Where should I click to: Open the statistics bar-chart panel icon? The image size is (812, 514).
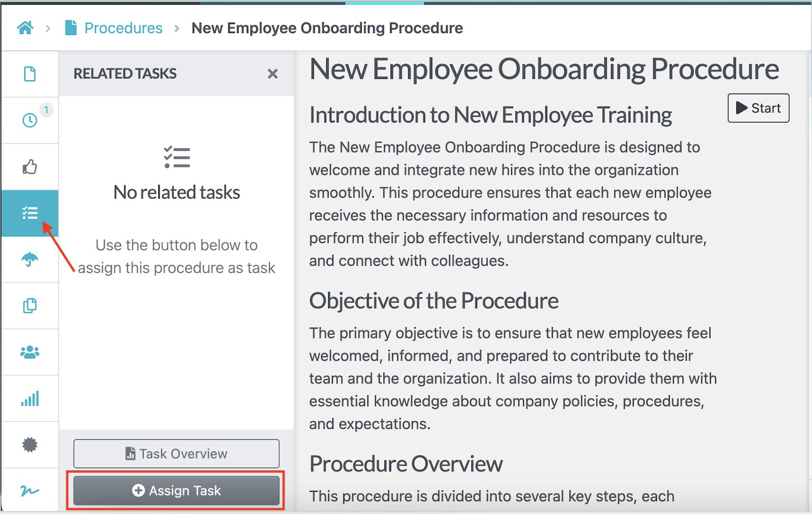coord(29,398)
